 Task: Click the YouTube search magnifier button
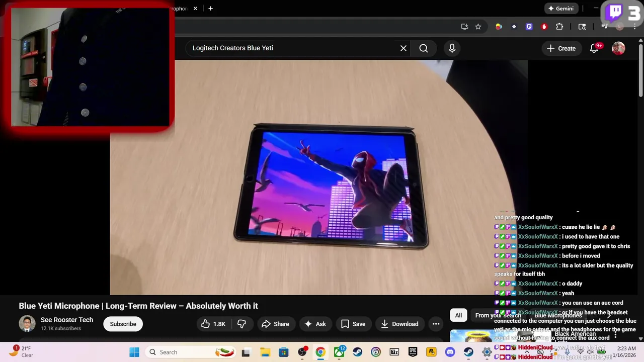pos(424,48)
